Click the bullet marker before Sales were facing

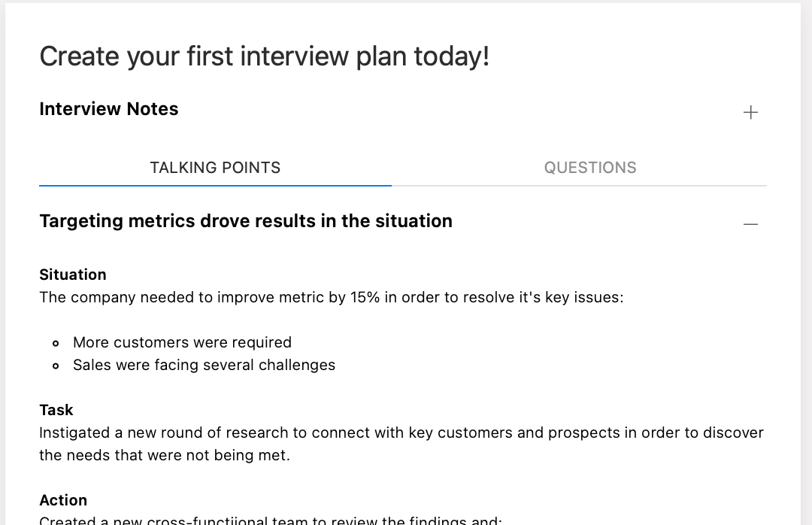(56, 366)
